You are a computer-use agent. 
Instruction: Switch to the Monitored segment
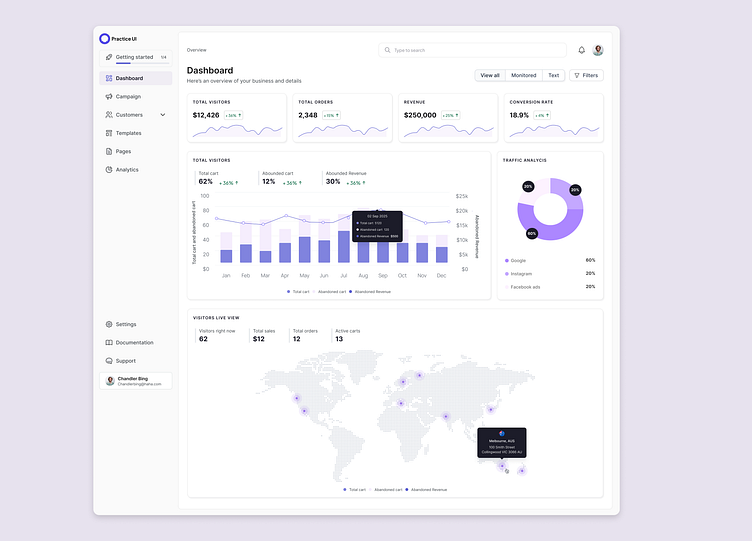523,75
